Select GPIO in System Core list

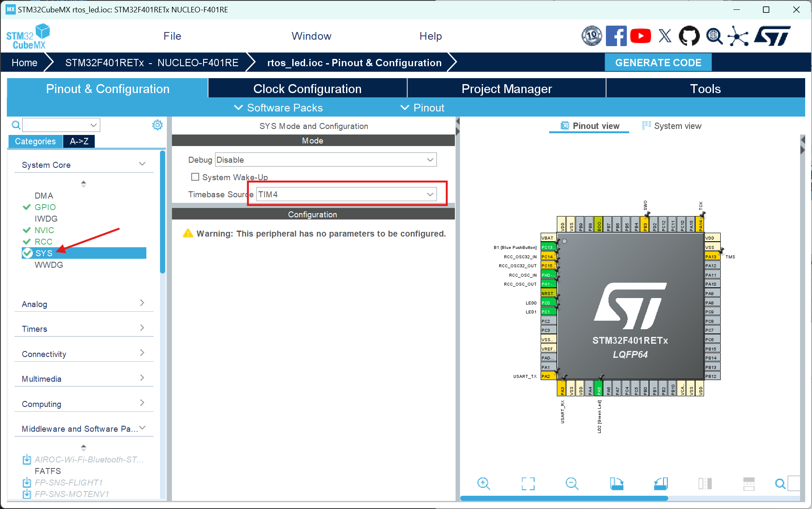pos(45,207)
